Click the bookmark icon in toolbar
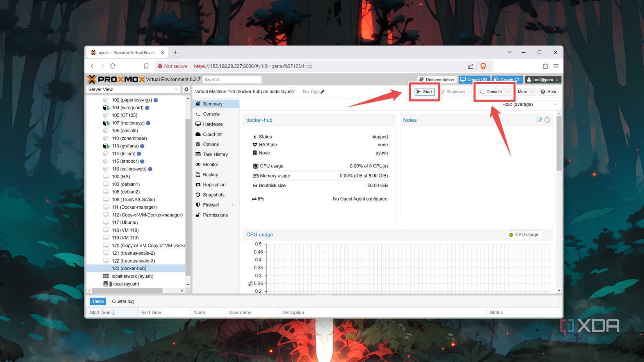 (146, 66)
